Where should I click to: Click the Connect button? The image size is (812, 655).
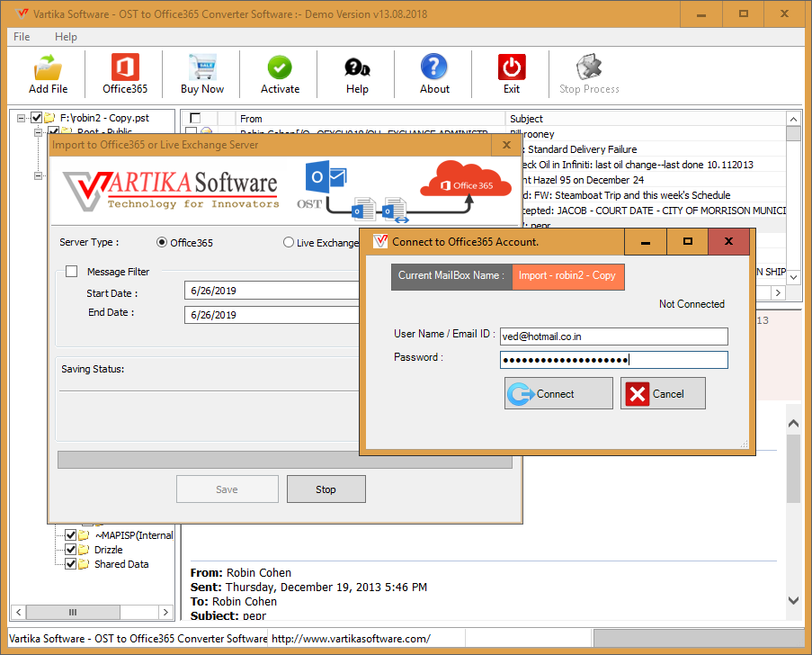coord(558,393)
